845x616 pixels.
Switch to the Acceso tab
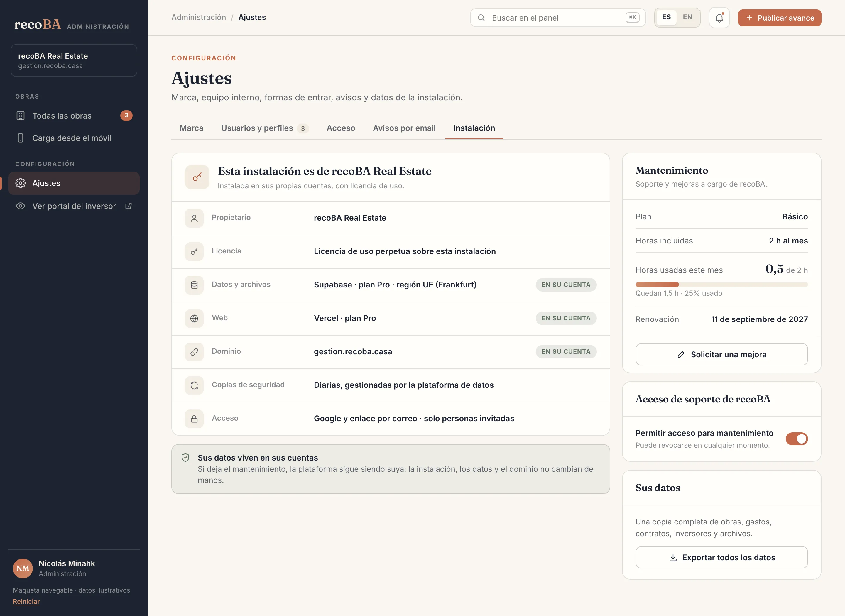coord(341,128)
